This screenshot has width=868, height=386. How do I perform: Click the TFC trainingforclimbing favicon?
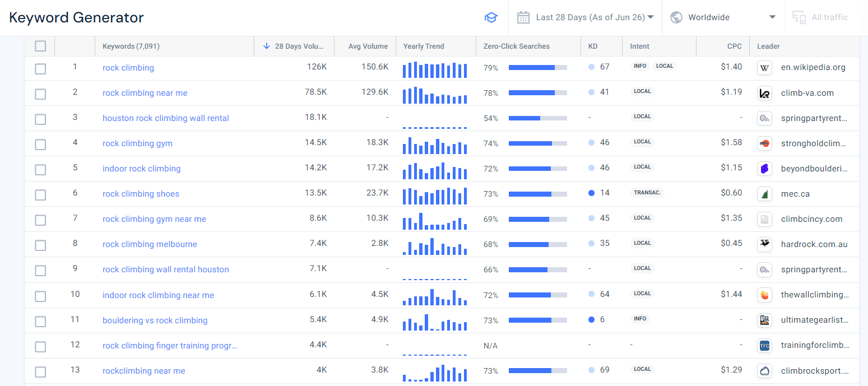(764, 345)
